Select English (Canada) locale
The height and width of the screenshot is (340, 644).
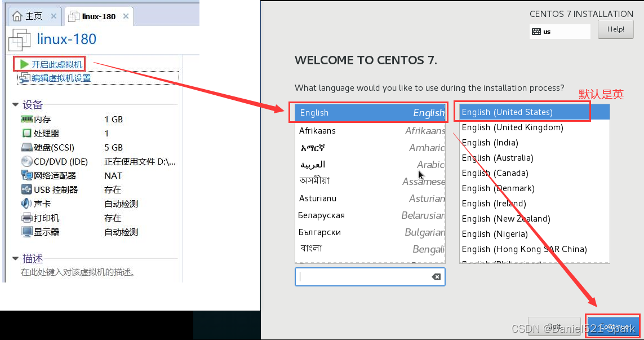click(x=534, y=173)
